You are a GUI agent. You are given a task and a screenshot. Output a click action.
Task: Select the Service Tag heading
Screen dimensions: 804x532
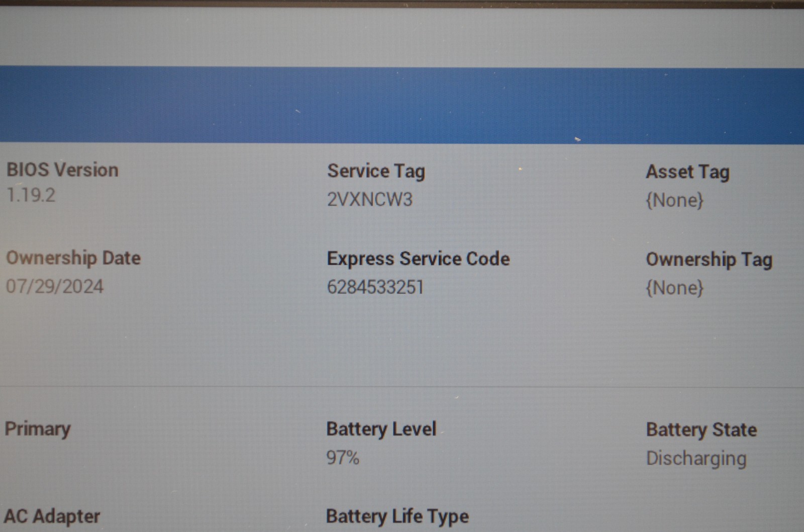tap(376, 171)
